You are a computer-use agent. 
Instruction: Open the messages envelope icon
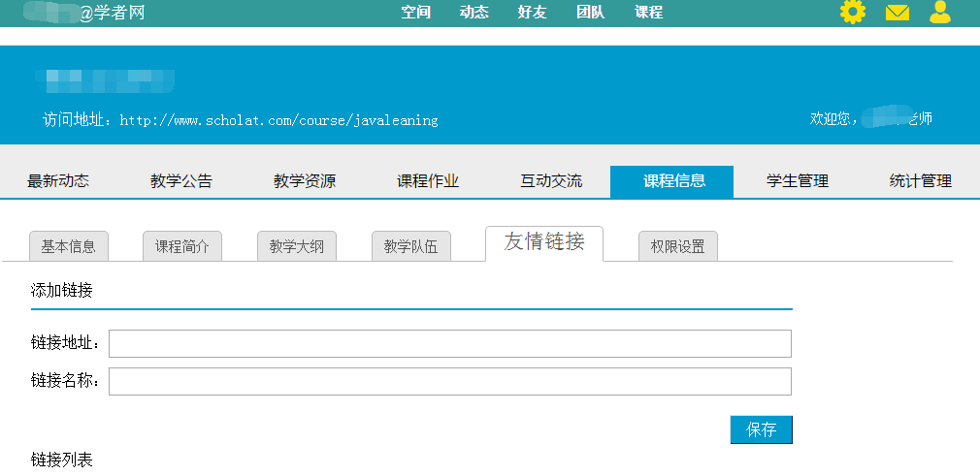(898, 13)
